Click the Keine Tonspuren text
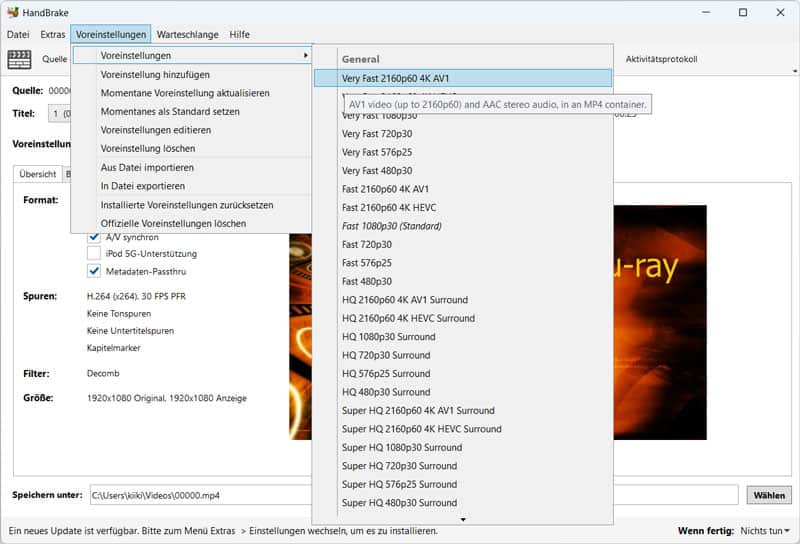The image size is (800, 544). pyautogui.click(x=119, y=313)
